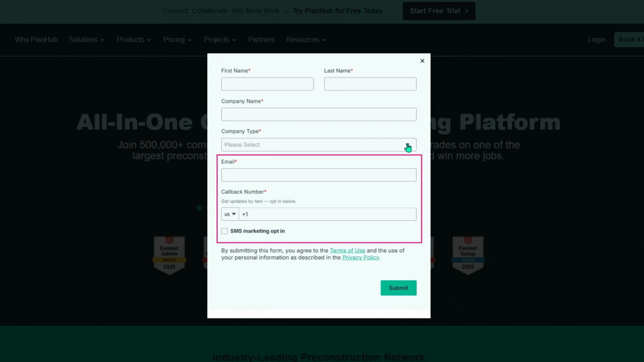Click the Email input field
Image resolution: width=644 pixels, height=362 pixels.
pos(319,175)
